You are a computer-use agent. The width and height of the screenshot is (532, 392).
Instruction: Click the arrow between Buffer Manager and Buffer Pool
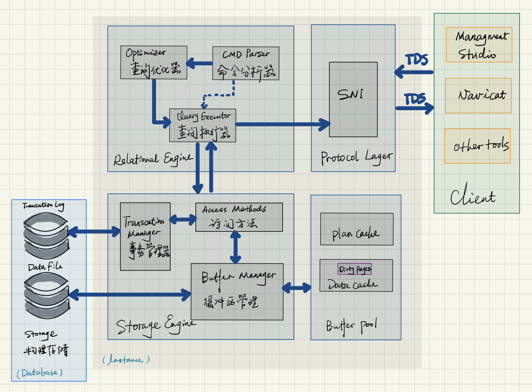[x=297, y=287]
